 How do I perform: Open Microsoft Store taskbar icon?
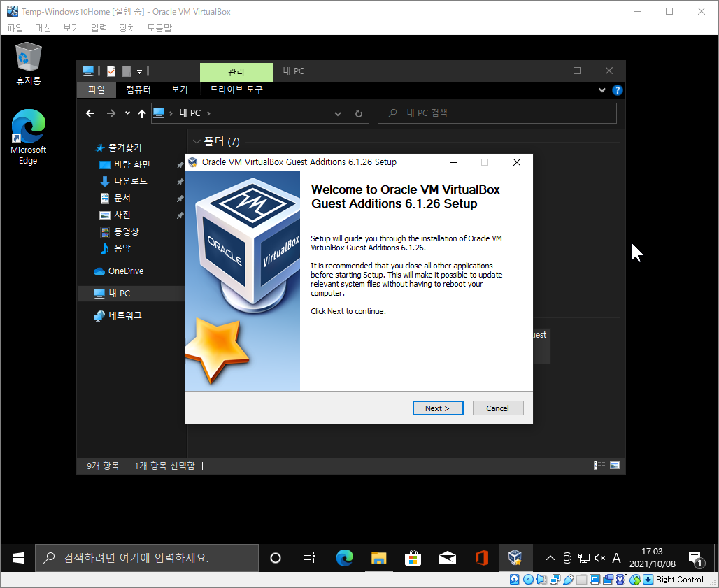click(x=413, y=558)
